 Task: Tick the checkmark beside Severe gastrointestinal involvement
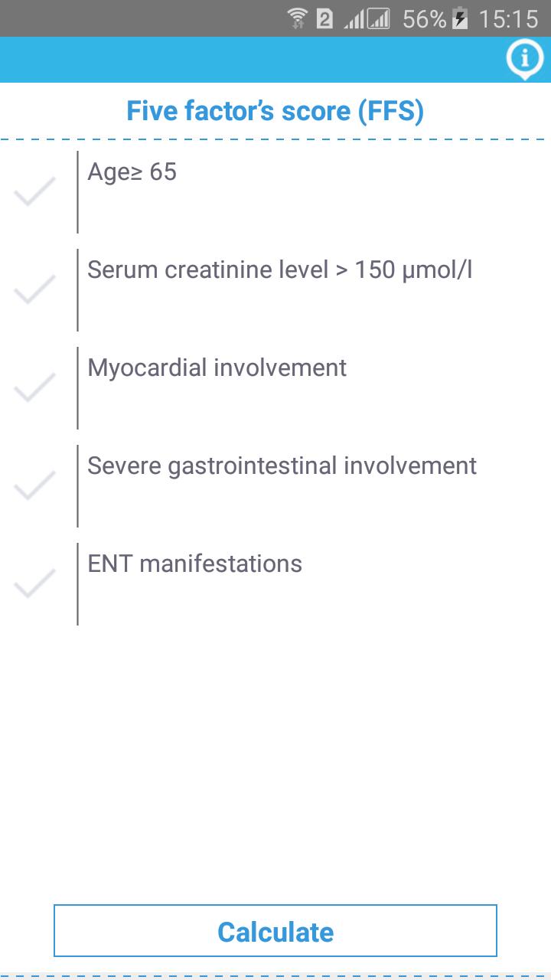click(x=35, y=485)
